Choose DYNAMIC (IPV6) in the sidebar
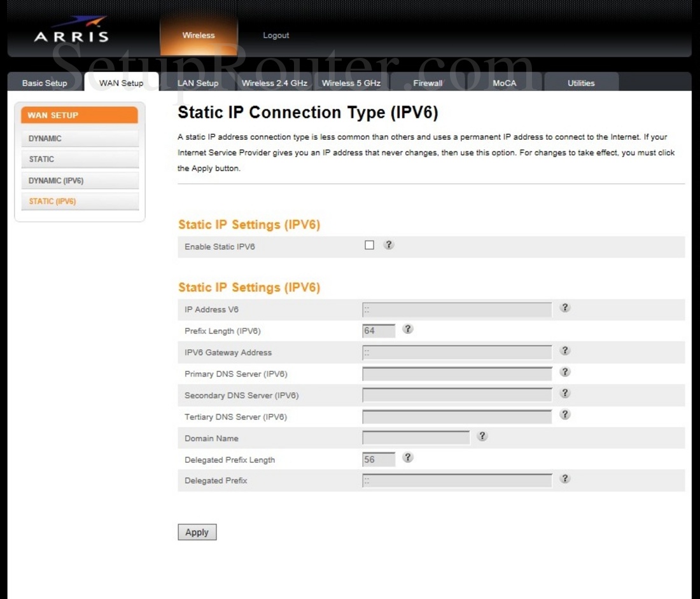 80,181
